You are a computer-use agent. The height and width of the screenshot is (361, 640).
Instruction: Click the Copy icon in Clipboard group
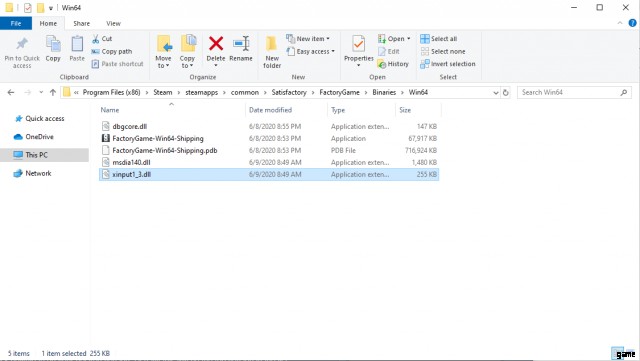coord(53,44)
